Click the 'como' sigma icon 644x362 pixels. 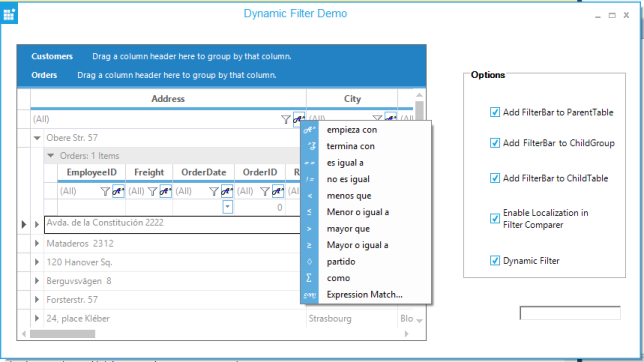(x=310, y=278)
